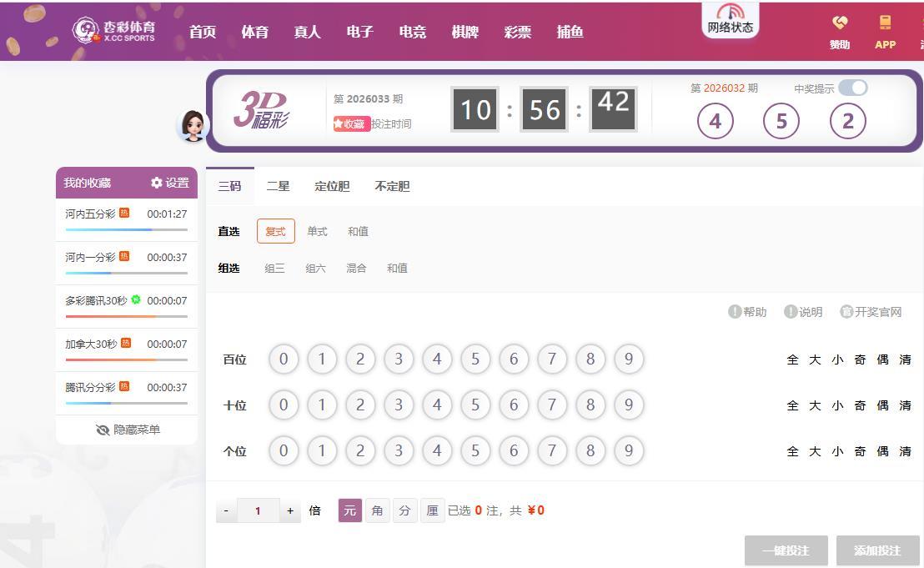Open the 电子 slots menu

click(360, 32)
